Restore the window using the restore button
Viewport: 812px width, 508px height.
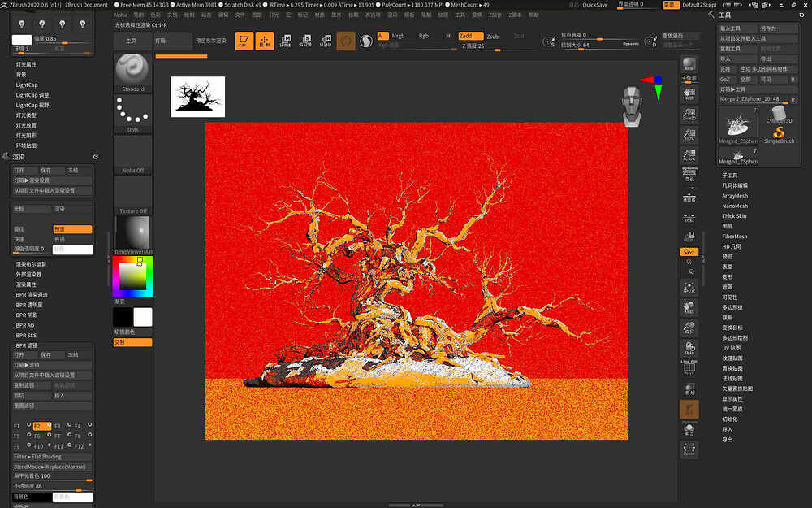(793, 5)
